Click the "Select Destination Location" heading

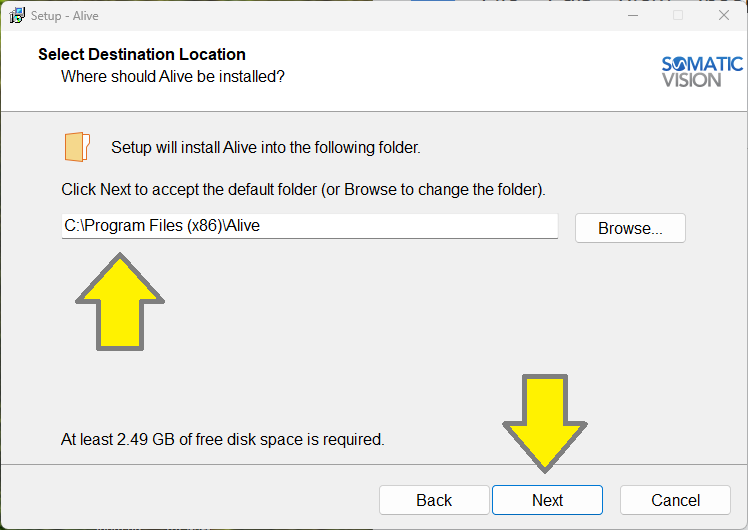(141, 54)
